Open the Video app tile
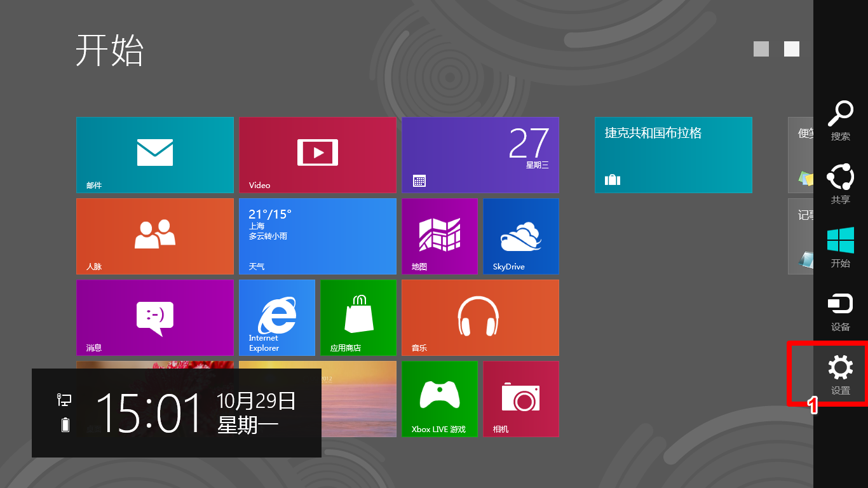Screen dimensions: 868x488 (x=317, y=155)
